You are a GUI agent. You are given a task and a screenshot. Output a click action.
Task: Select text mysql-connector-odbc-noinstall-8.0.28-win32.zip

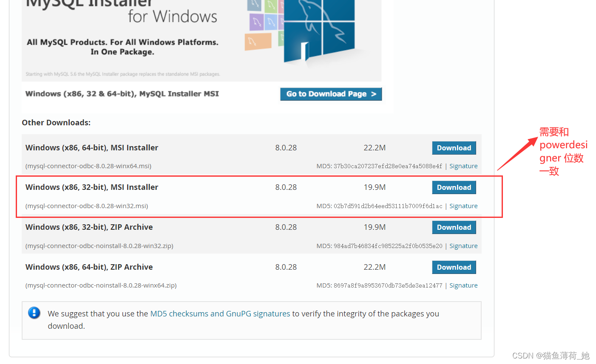[x=99, y=246]
